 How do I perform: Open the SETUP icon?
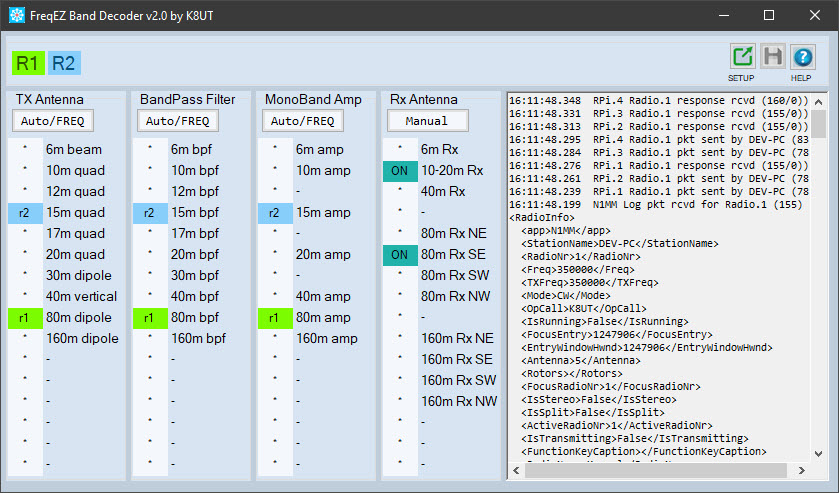click(742, 58)
